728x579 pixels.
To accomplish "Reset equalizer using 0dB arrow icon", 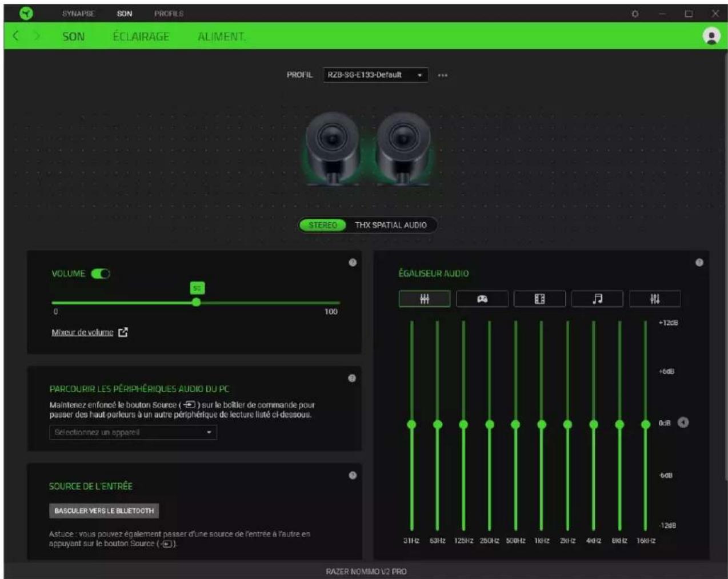I will [683, 423].
